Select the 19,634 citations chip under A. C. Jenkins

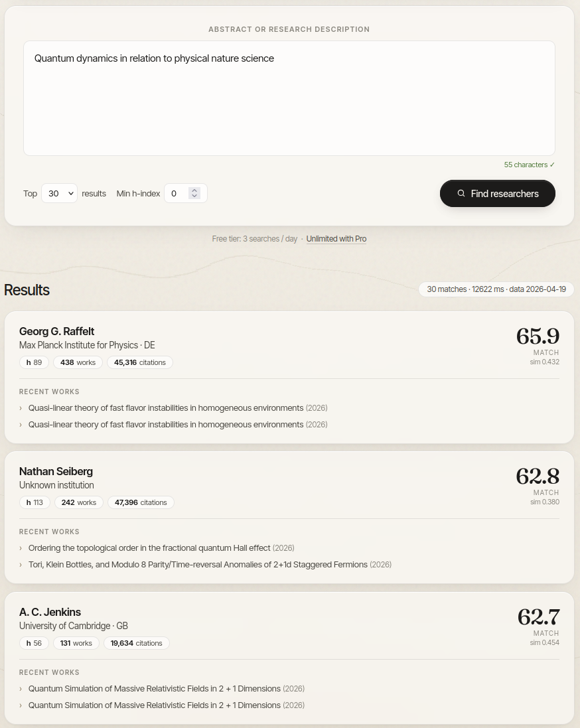point(136,643)
